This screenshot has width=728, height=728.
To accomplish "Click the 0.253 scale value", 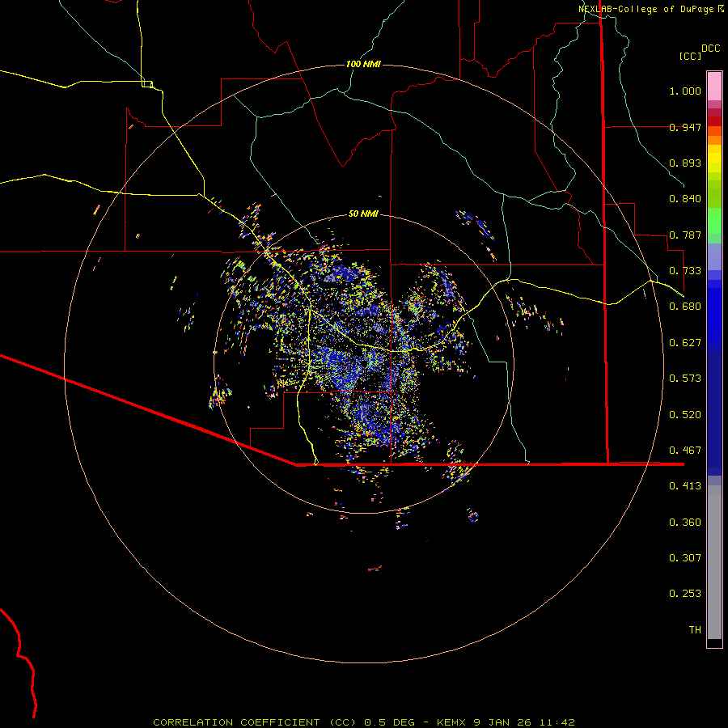I will [x=685, y=594].
